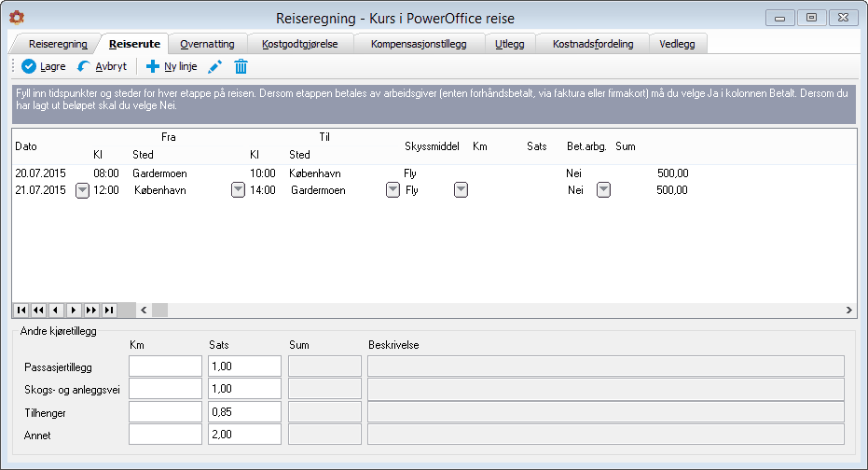This screenshot has width=868, height=470.
Task: Close the Reiseregning window
Action: (x=843, y=18)
